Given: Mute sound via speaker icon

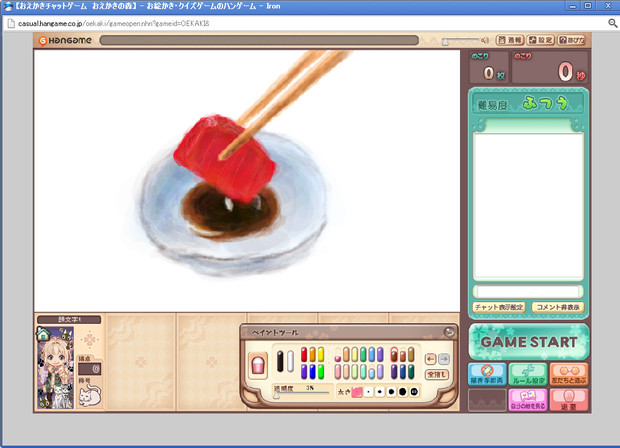Looking at the screenshot, I should [485, 40].
